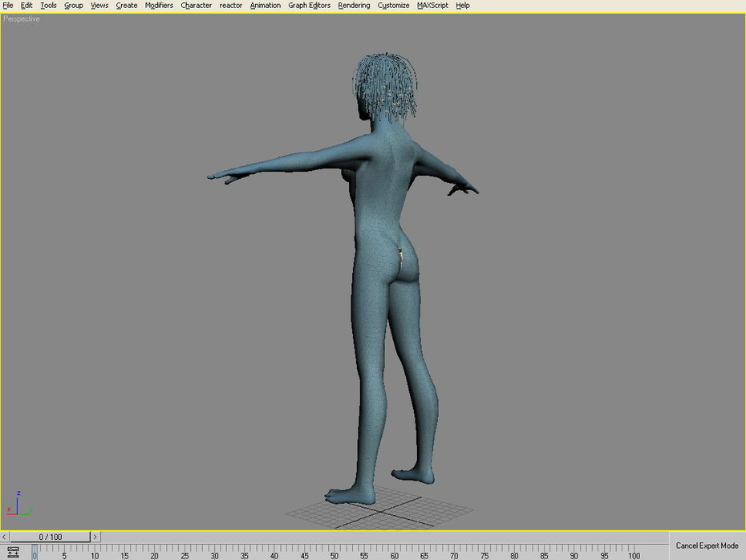Open the Character menu
This screenshot has height=560, width=746.
pos(196,6)
